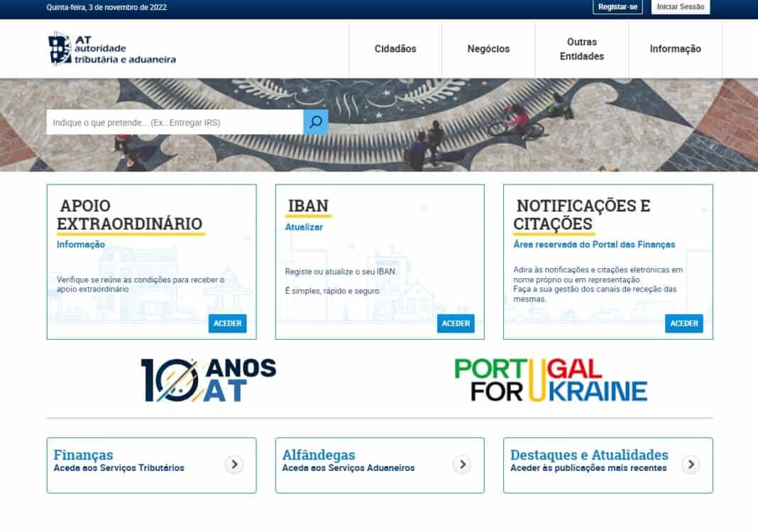The width and height of the screenshot is (758, 532).
Task: Expand the Negócios menu
Action: (488, 49)
